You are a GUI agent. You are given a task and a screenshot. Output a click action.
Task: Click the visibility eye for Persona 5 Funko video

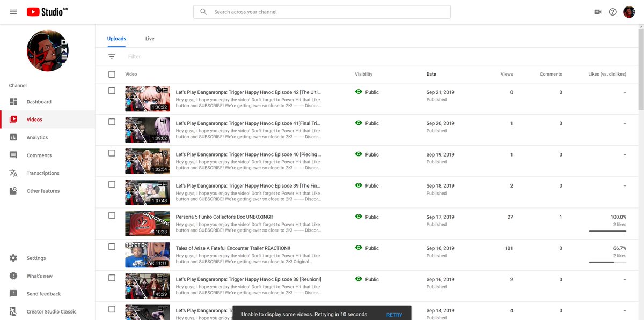[x=358, y=217]
